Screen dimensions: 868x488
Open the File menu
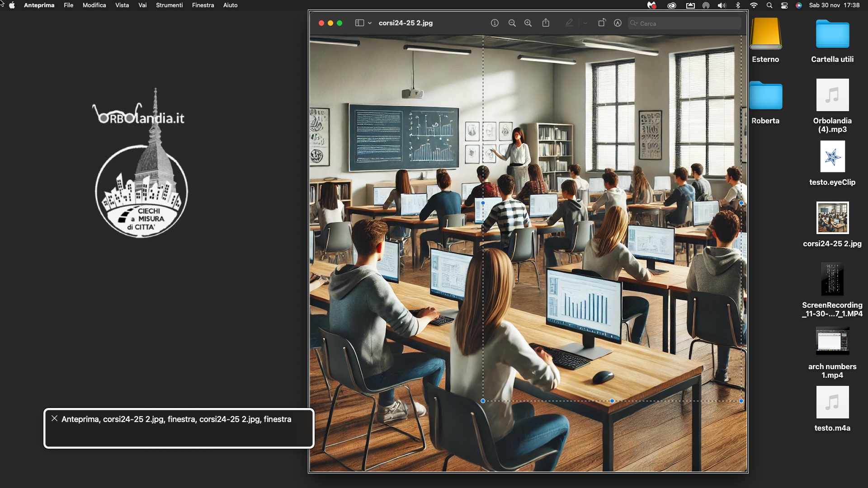[x=68, y=5]
